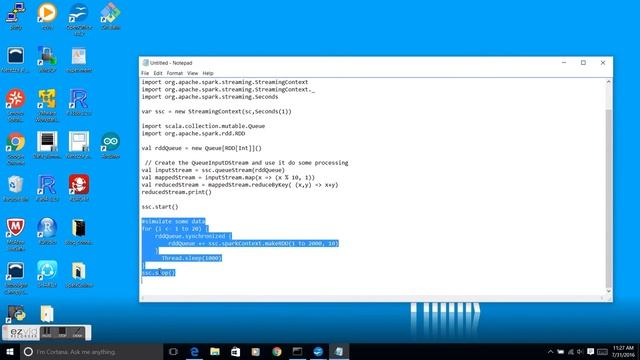The height and width of the screenshot is (360, 640).
Task: Open the Edit menu in Notepad
Action: pyautogui.click(x=158, y=73)
